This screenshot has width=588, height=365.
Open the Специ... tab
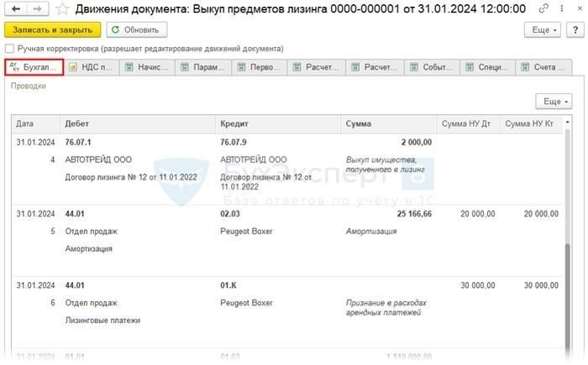click(x=487, y=67)
